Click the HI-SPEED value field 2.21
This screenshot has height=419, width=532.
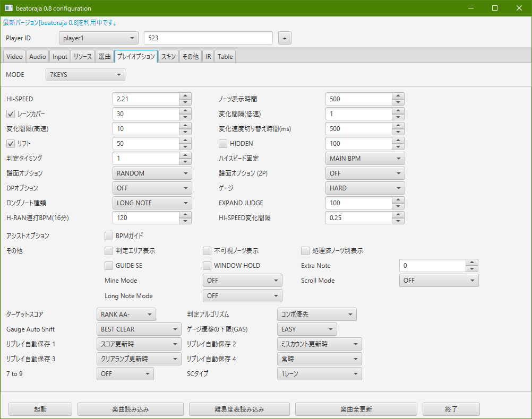pyautogui.click(x=146, y=99)
